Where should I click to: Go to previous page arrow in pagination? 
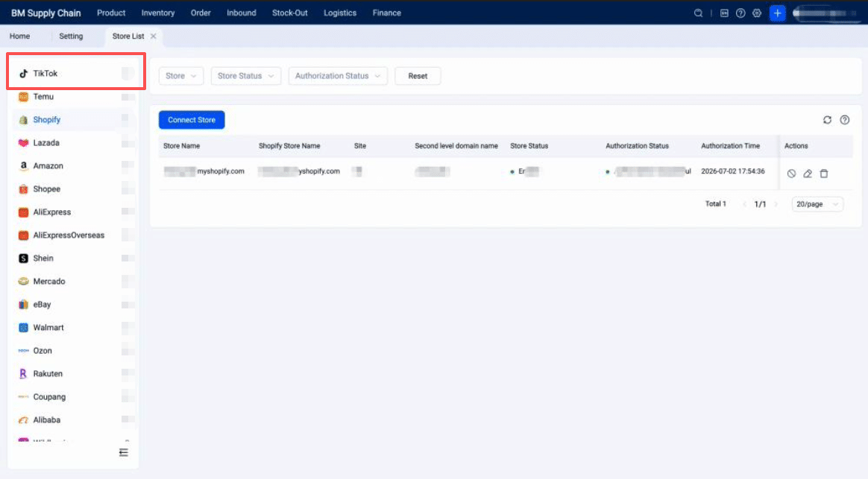pyautogui.click(x=744, y=204)
